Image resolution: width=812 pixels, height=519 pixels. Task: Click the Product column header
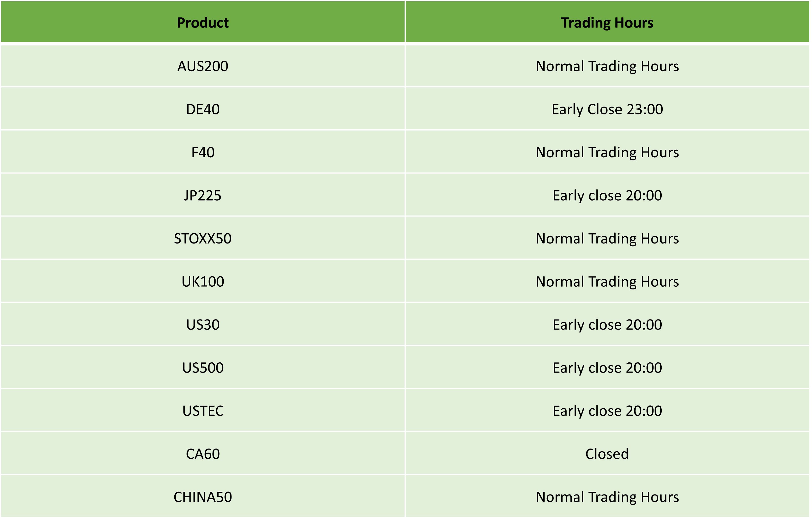tap(203, 22)
